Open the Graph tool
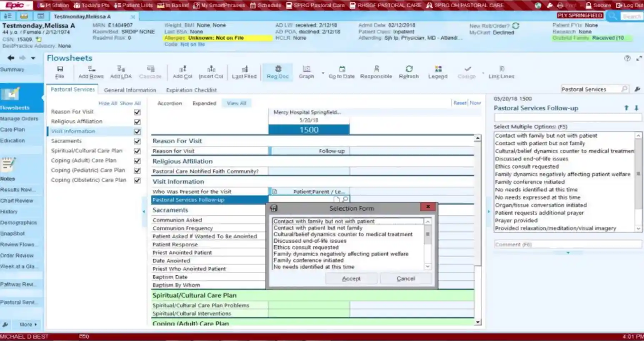 [306, 72]
